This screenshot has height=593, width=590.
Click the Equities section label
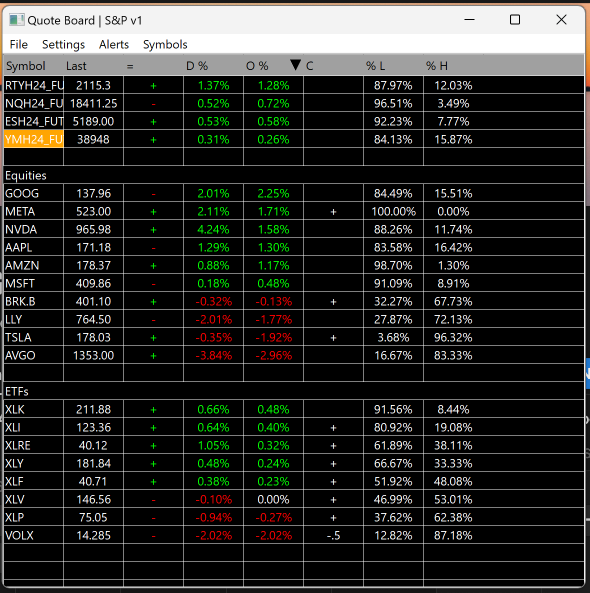(26, 175)
